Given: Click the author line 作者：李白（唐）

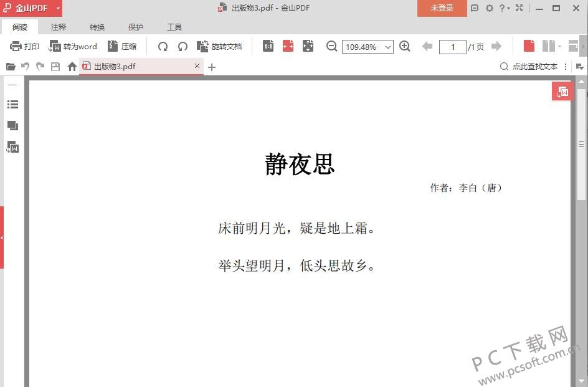Looking at the screenshot, I should 466,188.
